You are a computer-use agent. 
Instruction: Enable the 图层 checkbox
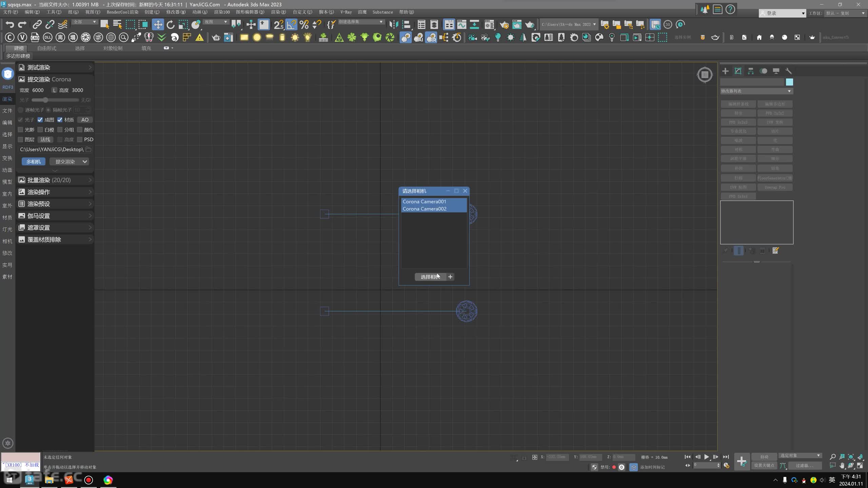point(20,139)
